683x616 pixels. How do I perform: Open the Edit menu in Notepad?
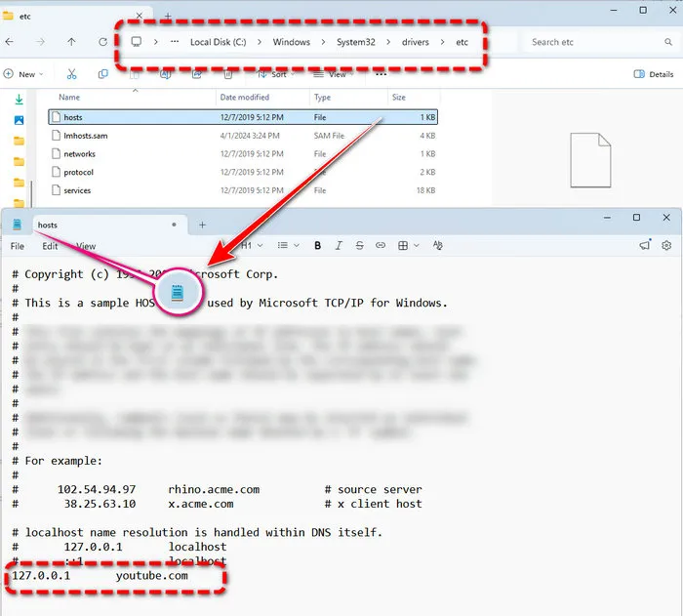pyautogui.click(x=50, y=246)
